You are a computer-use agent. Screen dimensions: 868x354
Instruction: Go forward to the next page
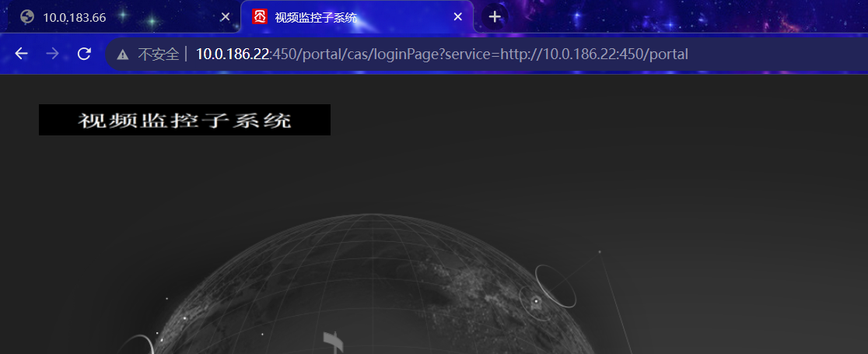(x=53, y=54)
